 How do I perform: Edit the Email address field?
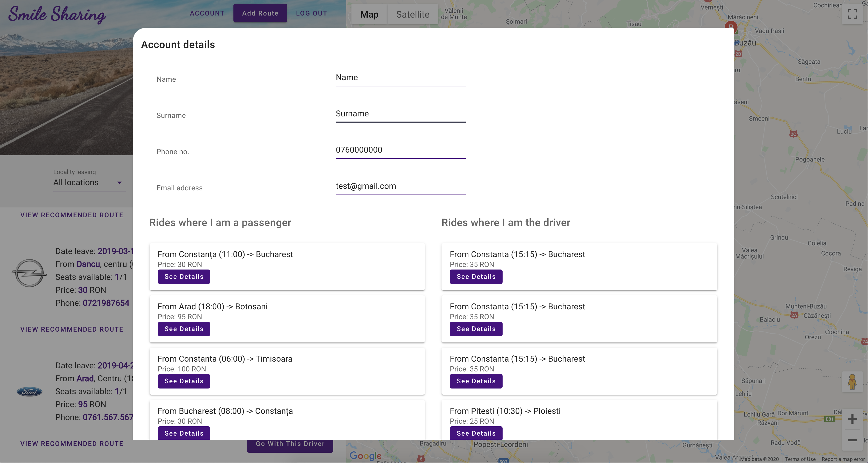(x=400, y=186)
